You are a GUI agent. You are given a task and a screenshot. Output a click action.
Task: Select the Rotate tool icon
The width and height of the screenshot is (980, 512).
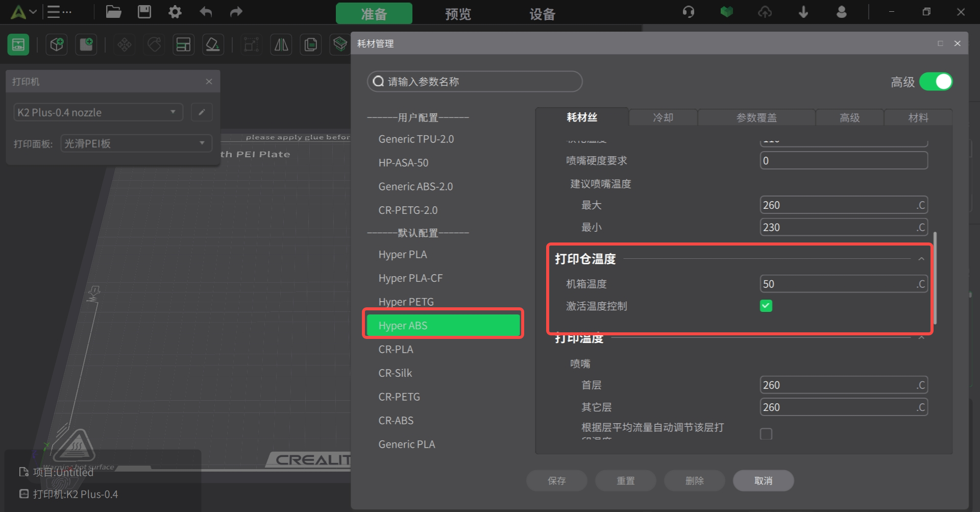tap(154, 45)
